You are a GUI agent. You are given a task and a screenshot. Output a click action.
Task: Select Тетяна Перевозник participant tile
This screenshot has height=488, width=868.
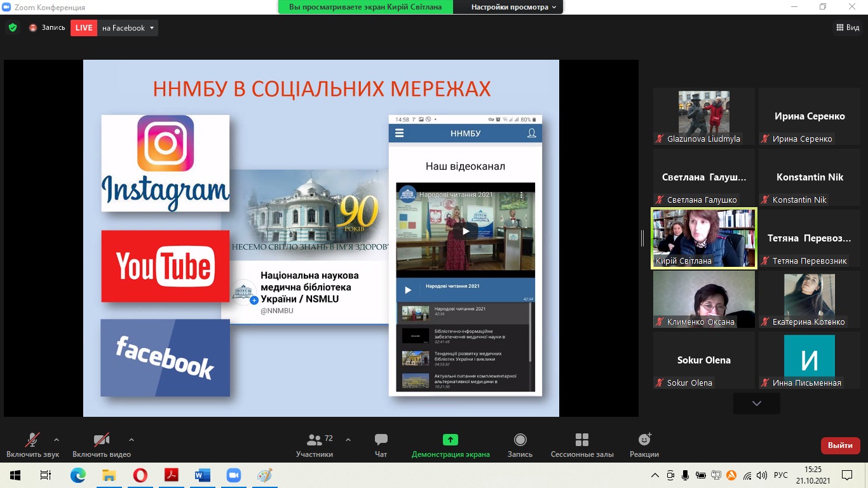tap(810, 238)
